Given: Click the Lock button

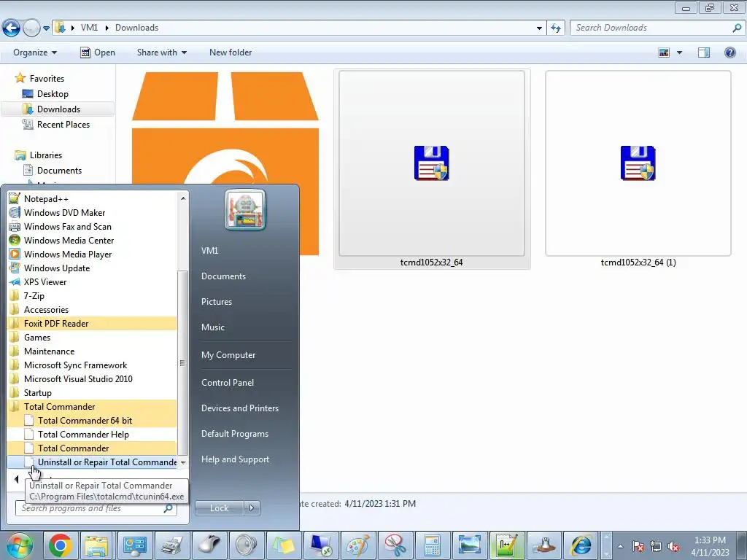Looking at the screenshot, I should [219, 508].
